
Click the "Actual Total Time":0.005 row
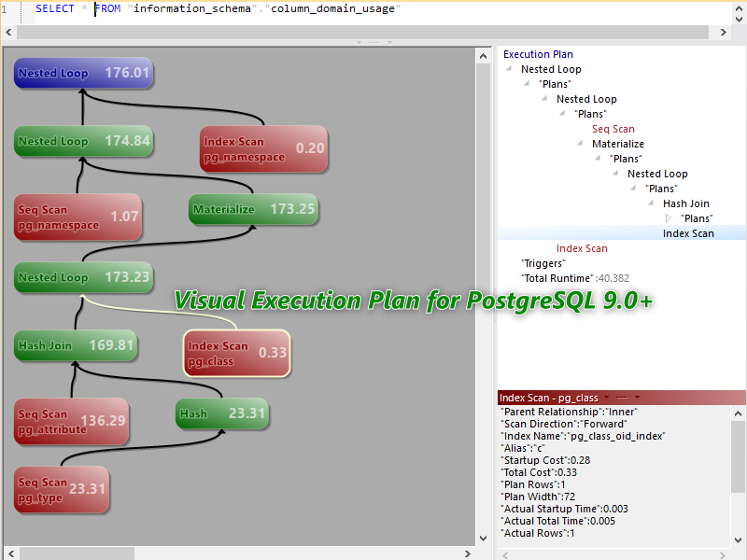[557, 521]
